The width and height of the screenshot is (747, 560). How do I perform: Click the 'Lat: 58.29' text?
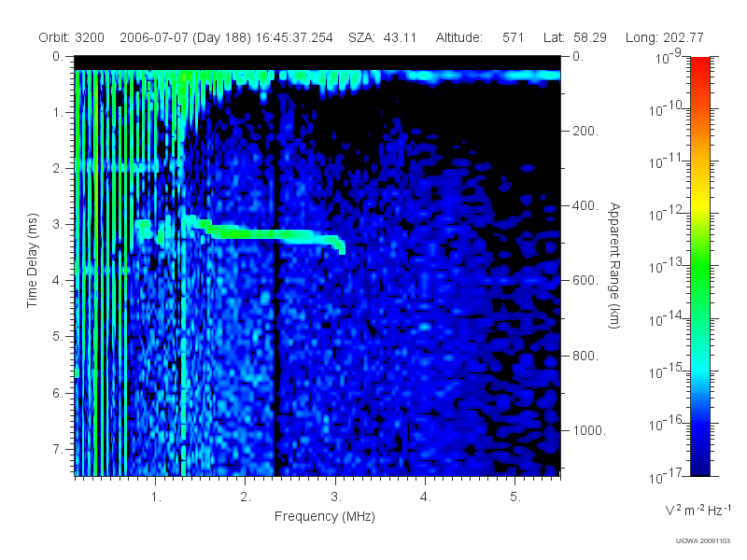(x=575, y=37)
